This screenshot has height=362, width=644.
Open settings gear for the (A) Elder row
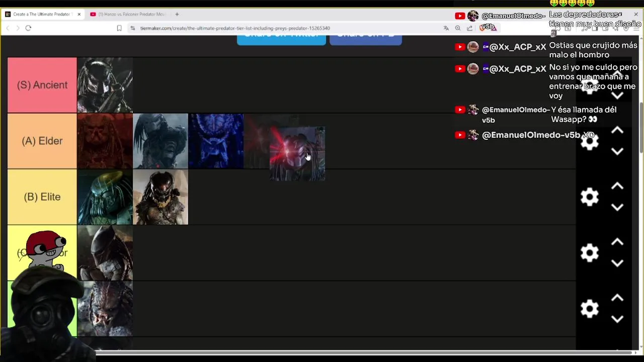[589, 141]
